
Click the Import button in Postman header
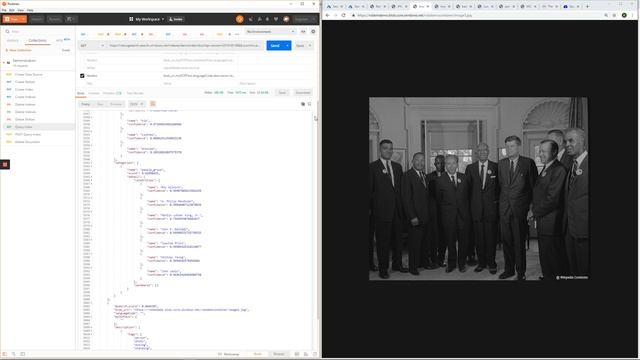tap(36, 19)
